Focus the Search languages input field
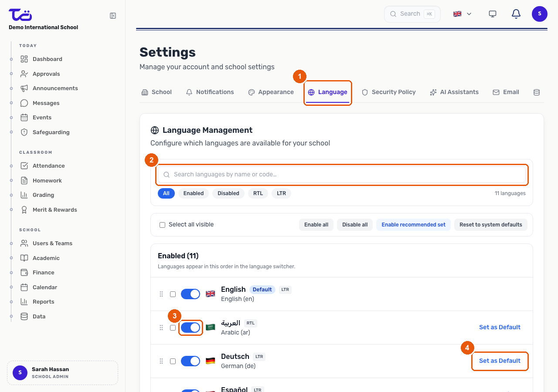This screenshot has width=558, height=392. (x=342, y=175)
